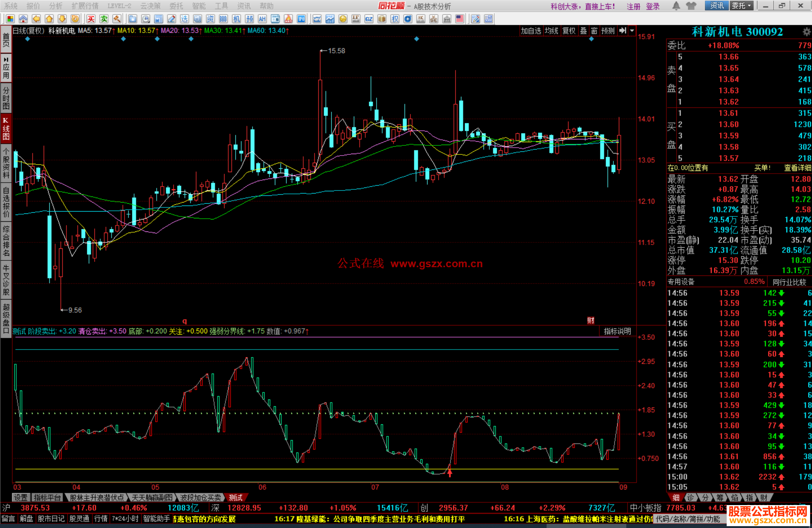The width and height of the screenshot is (812, 528).
Task: Click the 登录 login link
Action: point(653,6)
